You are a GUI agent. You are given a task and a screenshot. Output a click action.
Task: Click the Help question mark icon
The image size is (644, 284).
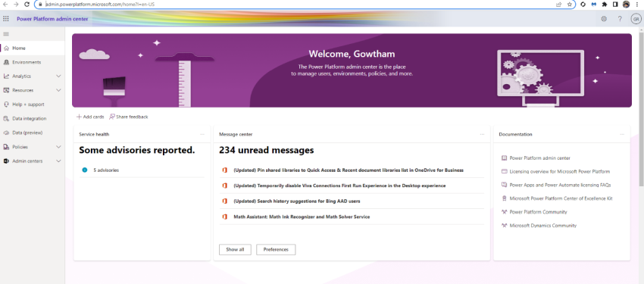pyautogui.click(x=620, y=18)
